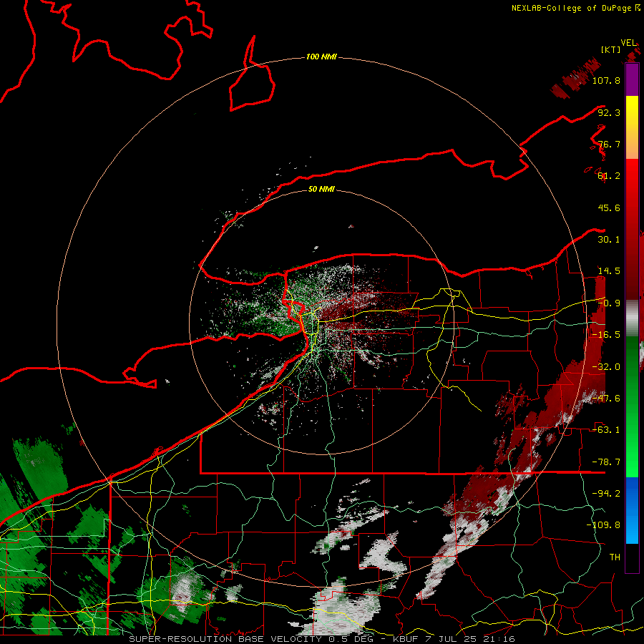Click the [KT] units label

click(x=611, y=49)
